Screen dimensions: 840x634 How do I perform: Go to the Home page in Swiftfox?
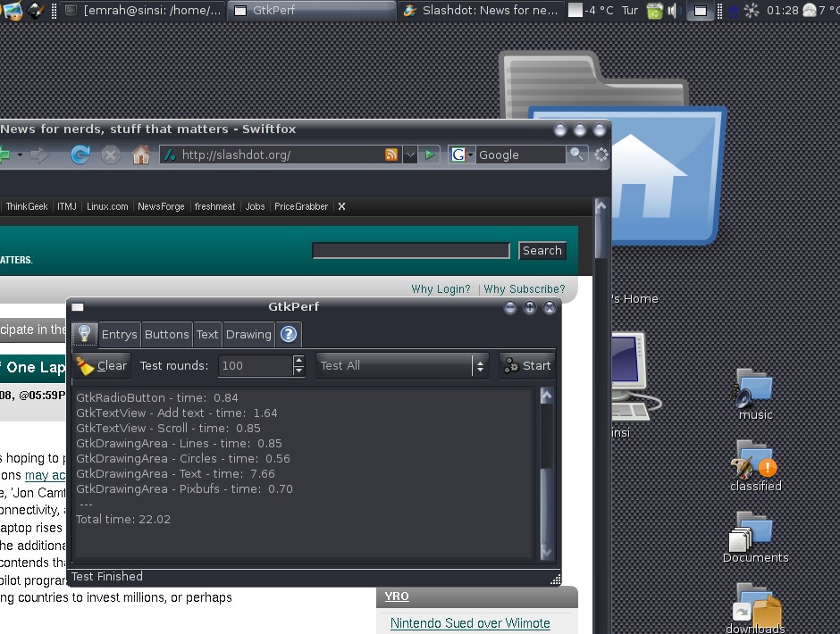coord(141,155)
